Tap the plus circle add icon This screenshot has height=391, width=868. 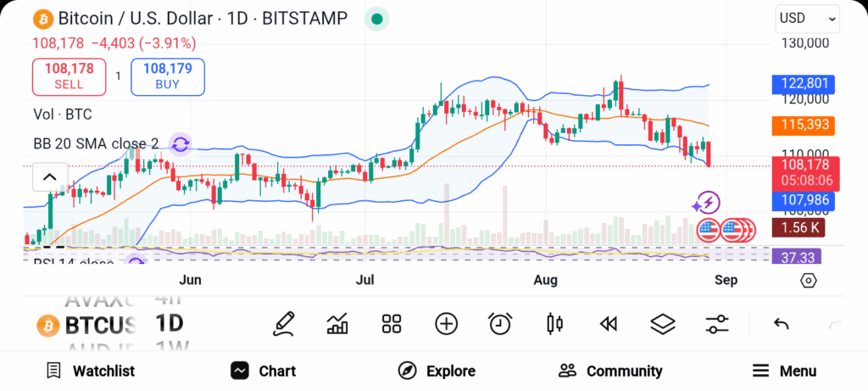[x=446, y=323]
